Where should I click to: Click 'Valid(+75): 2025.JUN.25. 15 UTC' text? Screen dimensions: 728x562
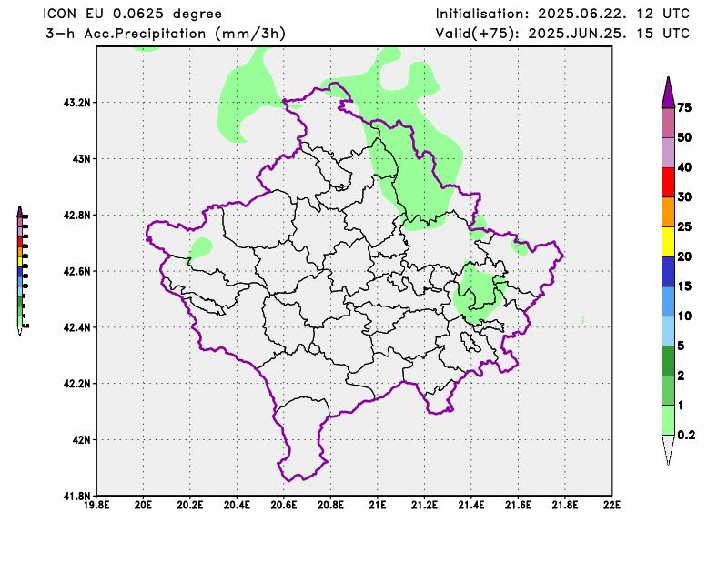click(562, 34)
